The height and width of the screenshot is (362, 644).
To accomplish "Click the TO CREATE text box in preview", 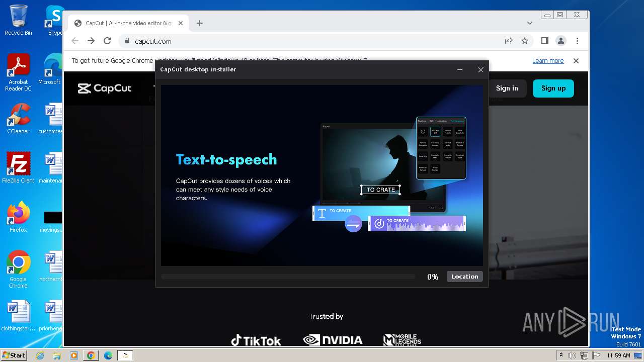I will click(x=380, y=190).
